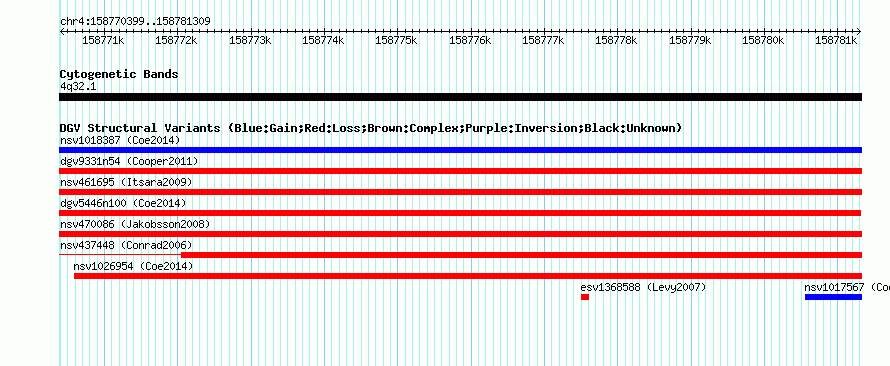Select the red dgv9331n54 loss bar
This screenshot has width=890, height=366.
460,171
